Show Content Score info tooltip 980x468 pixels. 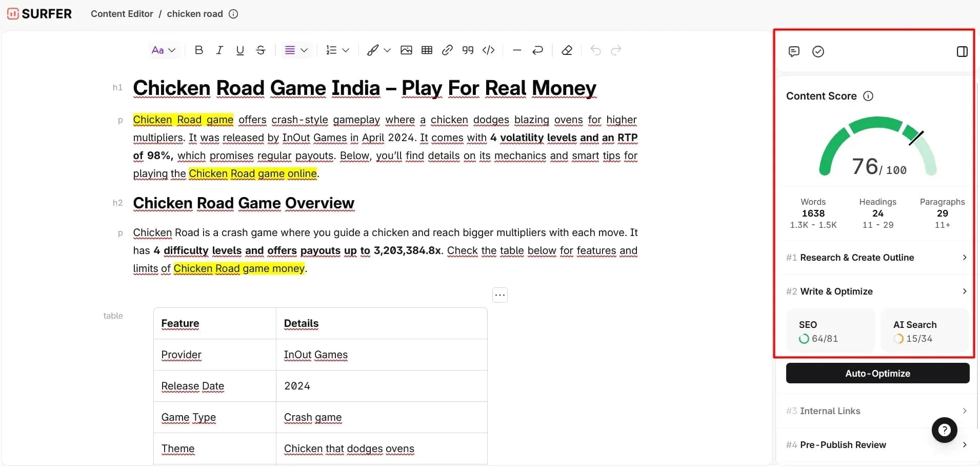pyautogui.click(x=868, y=96)
